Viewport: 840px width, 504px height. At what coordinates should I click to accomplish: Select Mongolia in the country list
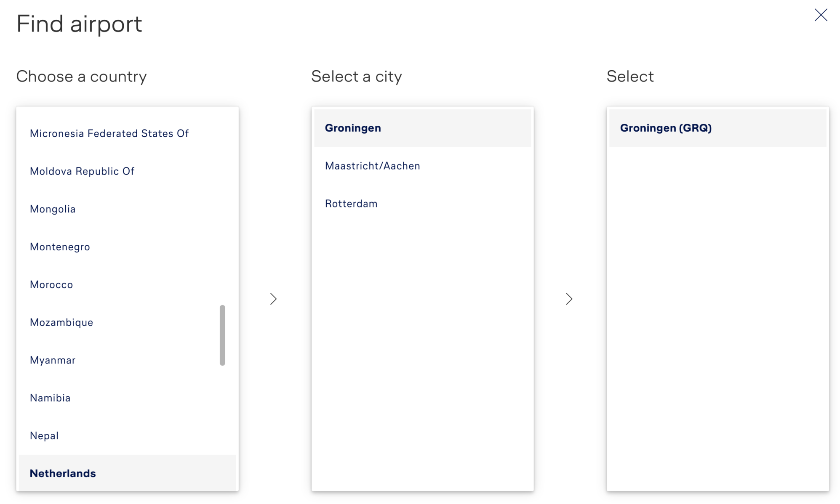click(x=127, y=209)
